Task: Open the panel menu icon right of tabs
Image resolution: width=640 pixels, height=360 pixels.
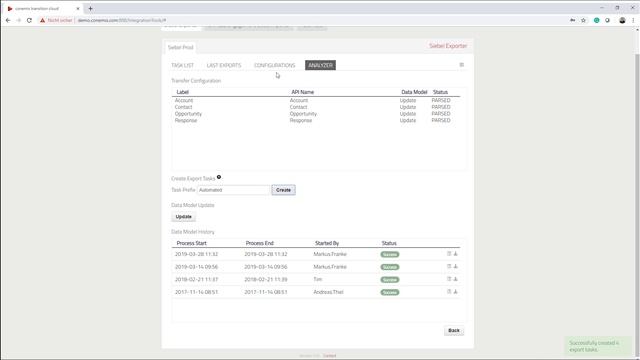Action: pyautogui.click(x=462, y=65)
